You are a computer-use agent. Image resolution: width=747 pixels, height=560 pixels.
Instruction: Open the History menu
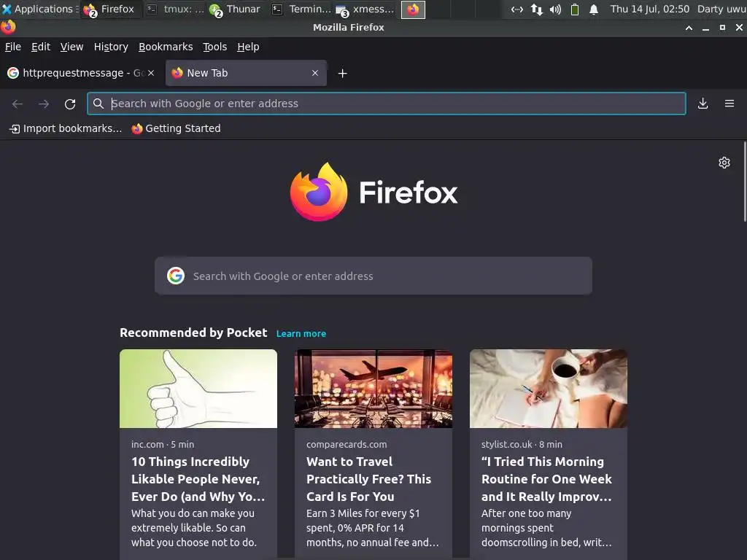coord(111,47)
